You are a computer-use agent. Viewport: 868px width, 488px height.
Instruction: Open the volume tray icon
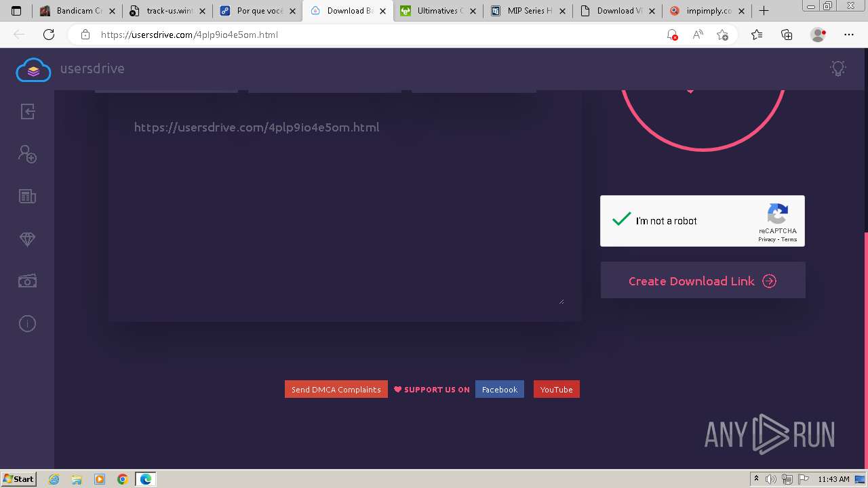coord(772,479)
